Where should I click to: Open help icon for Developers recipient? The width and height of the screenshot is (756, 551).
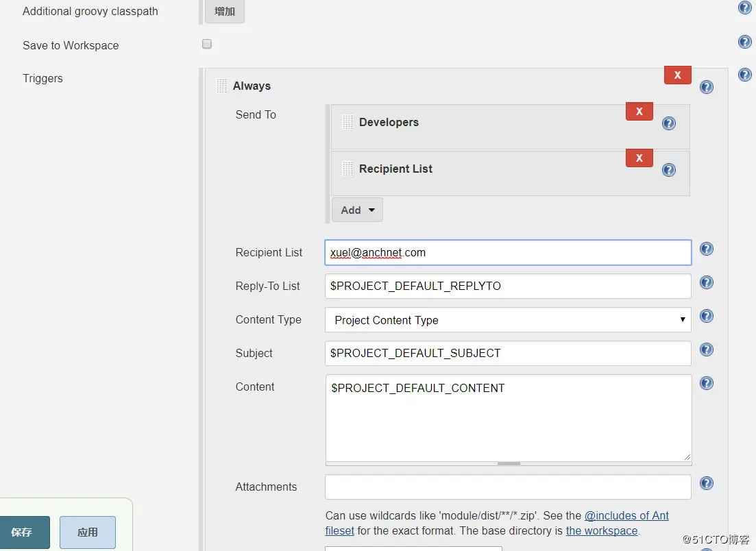pos(669,123)
